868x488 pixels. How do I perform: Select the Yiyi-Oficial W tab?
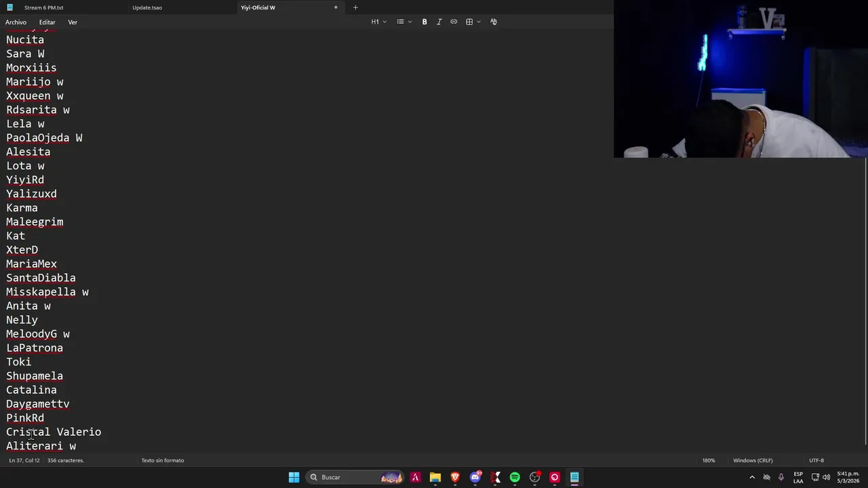(258, 7)
